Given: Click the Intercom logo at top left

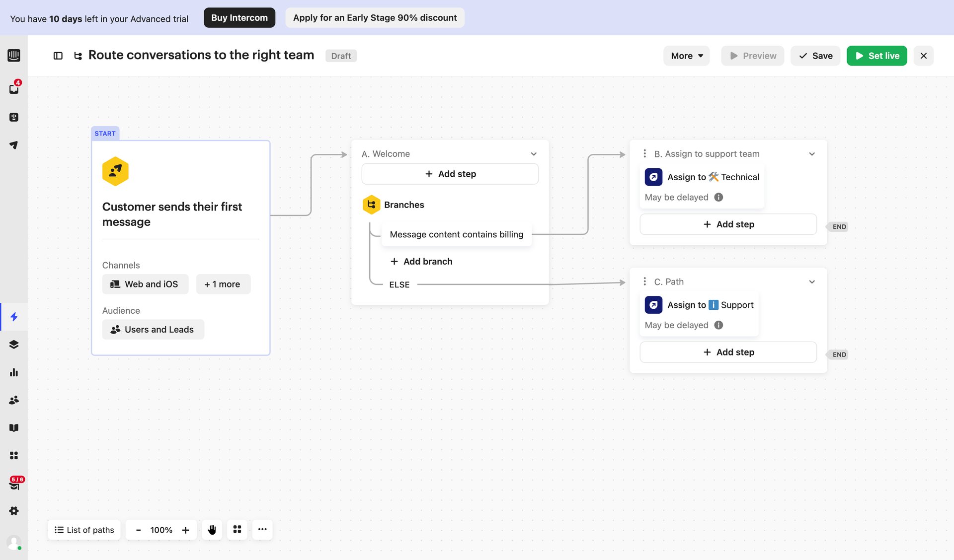Looking at the screenshot, I should (x=14, y=56).
